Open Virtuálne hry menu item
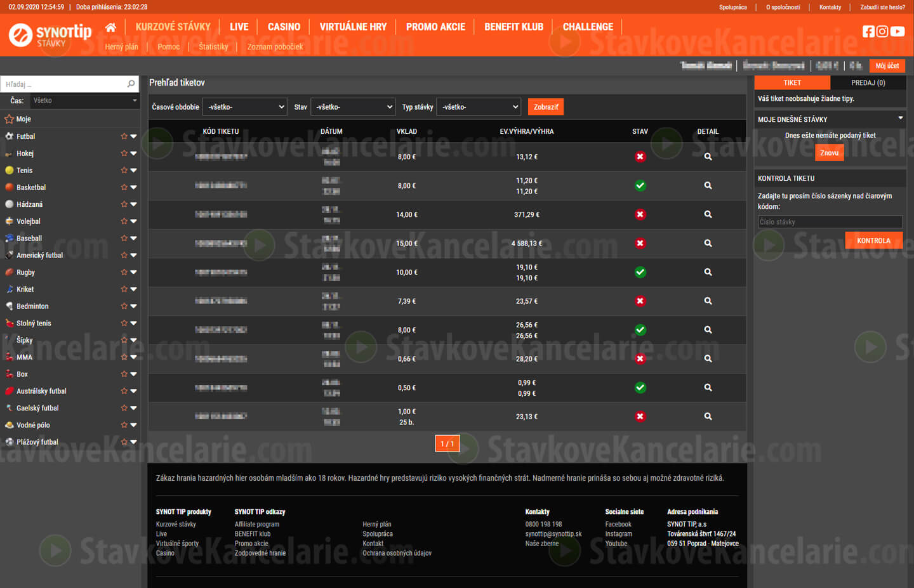Screen dimensions: 914x588 point(353,27)
